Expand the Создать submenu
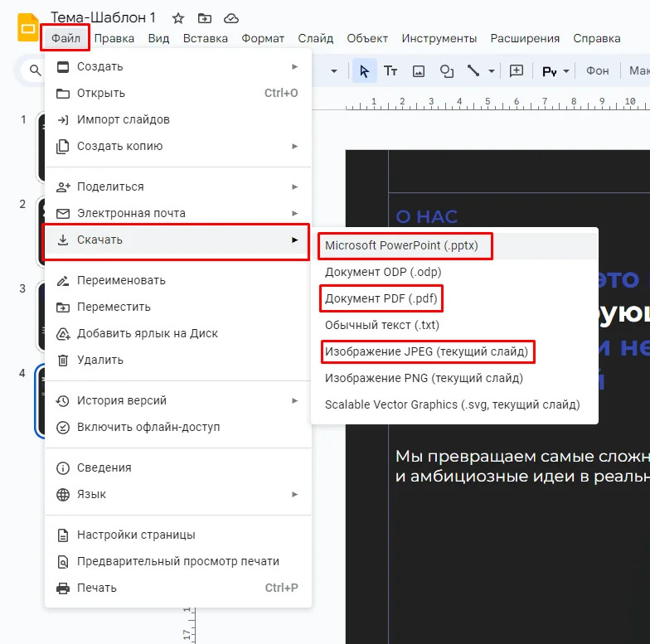The width and height of the screenshot is (650, 644). 177,66
